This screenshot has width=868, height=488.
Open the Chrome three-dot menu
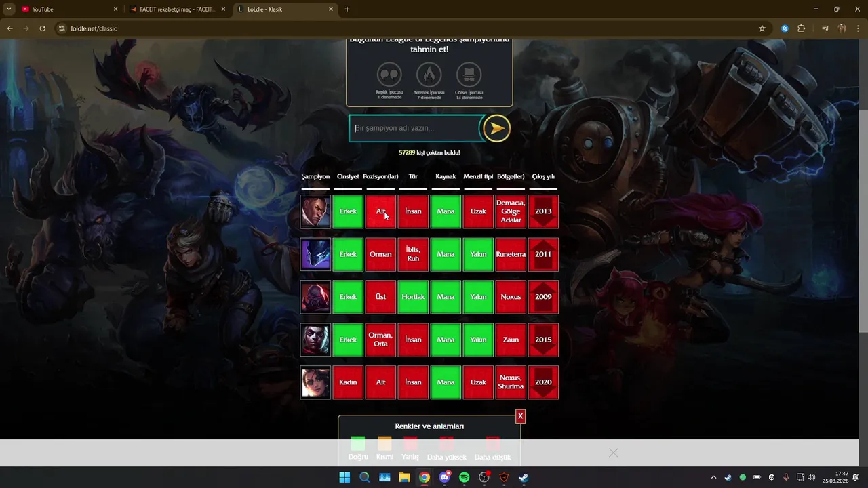click(859, 28)
